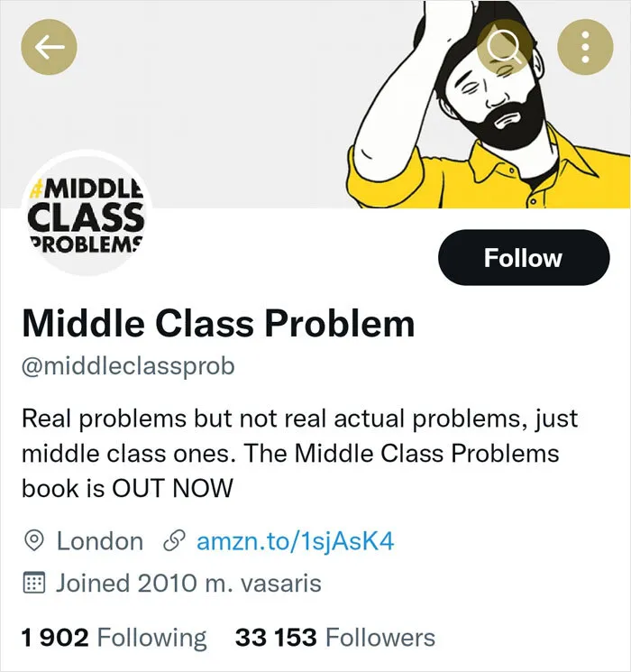Click the profile bio description text
This screenshot has width=631, height=672.
(x=300, y=454)
